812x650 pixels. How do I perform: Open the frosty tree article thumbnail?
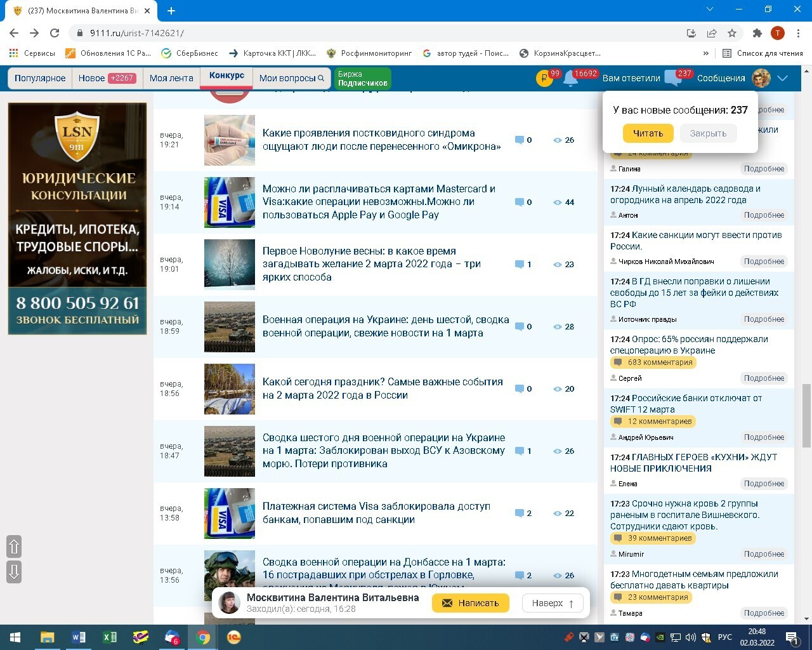(x=229, y=264)
